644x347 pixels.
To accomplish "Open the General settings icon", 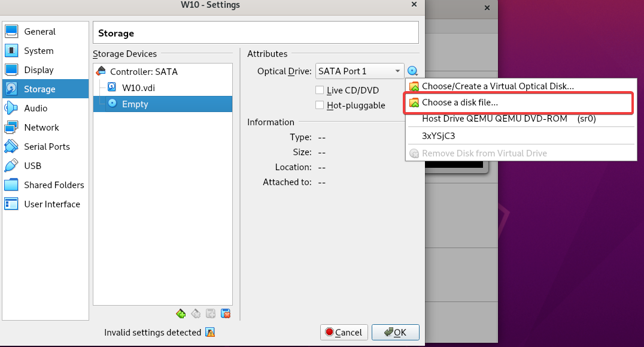I will [11, 31].
